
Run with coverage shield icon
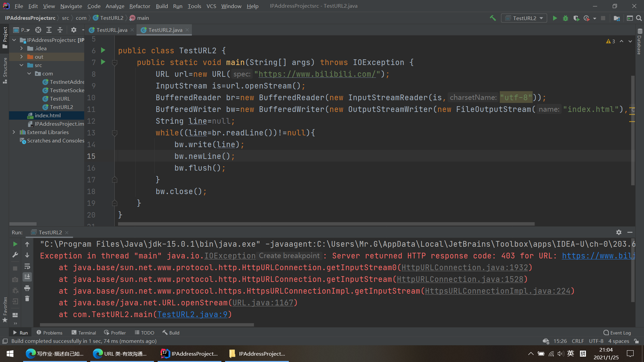tap(576, 18)
